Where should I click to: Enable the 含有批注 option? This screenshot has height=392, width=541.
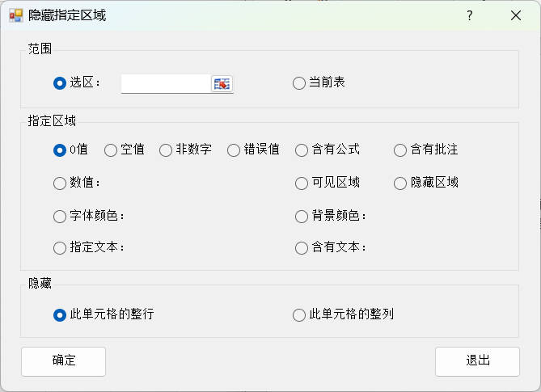point(400,150)
